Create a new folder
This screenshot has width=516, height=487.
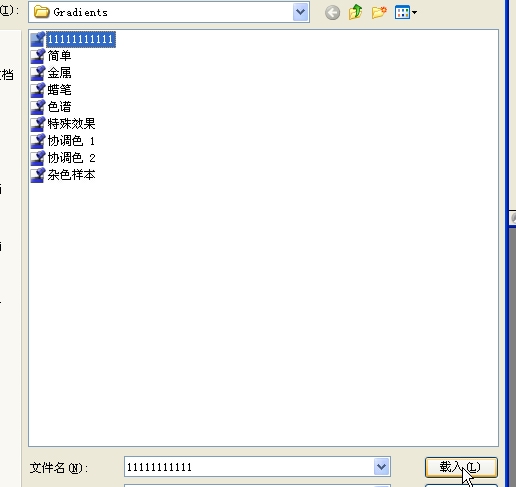[379, 12]
